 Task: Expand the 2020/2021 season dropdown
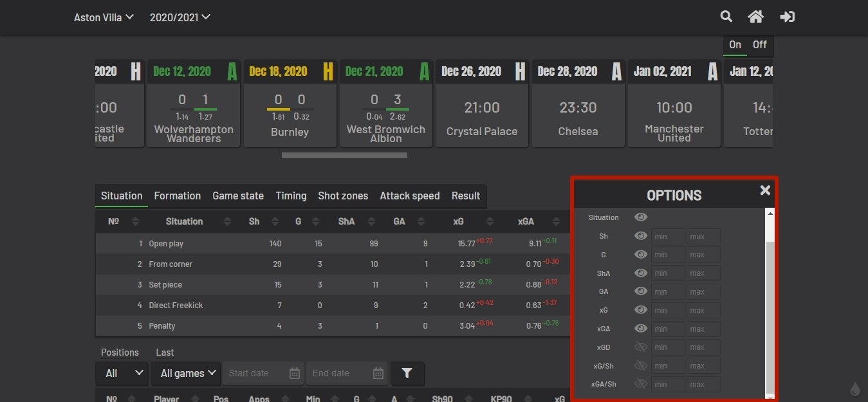(180, 17)
